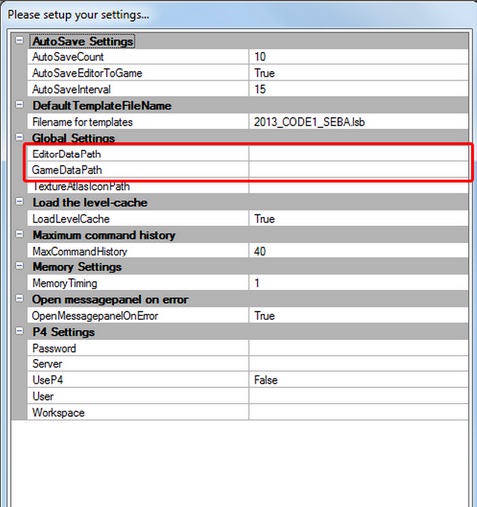The height and width of the screenshot is (507, 477).
Task: Collapse the DefaultTemplateFileName category
Action: (20, 105)
